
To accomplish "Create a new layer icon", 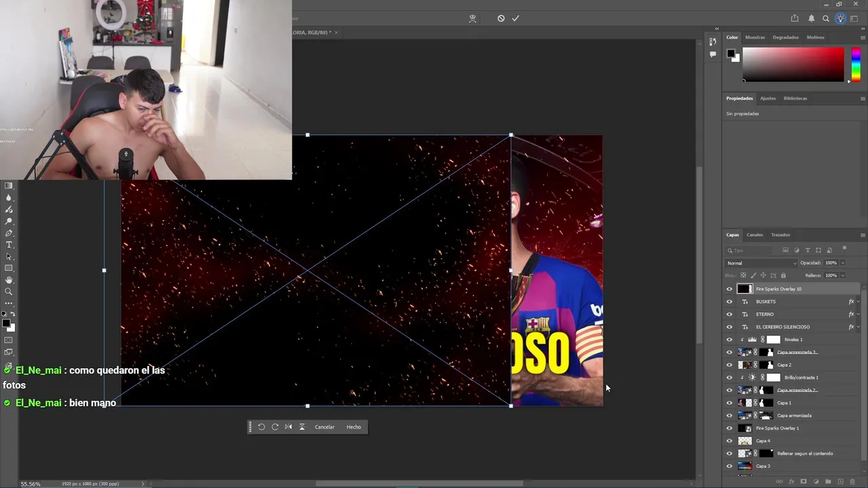I will coord(840,481).
